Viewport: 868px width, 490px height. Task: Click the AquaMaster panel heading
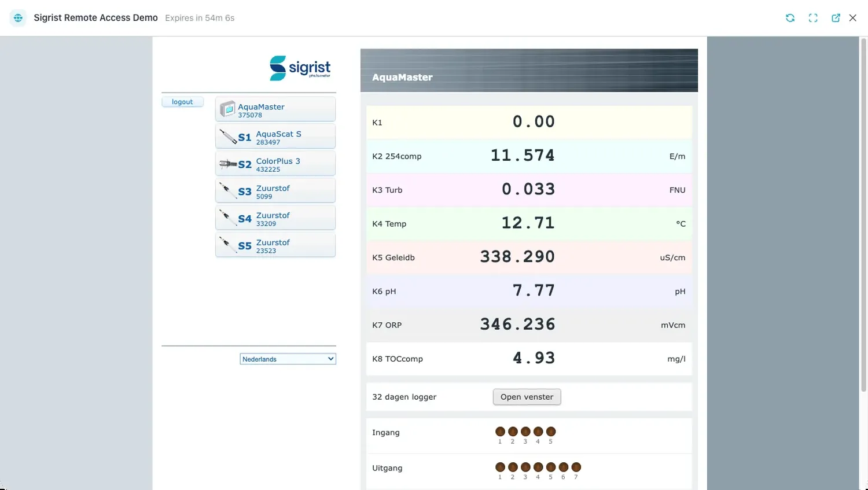(x=402, y=78)
